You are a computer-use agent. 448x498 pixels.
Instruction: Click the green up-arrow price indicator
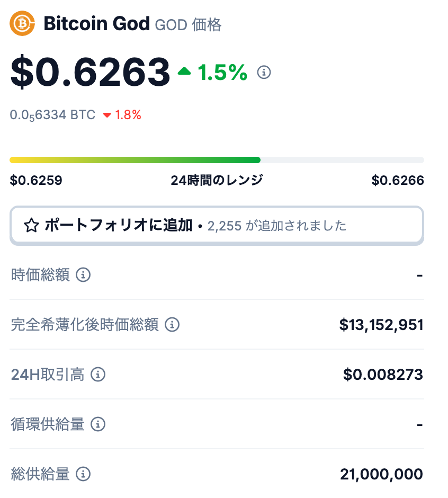point(184,71)
